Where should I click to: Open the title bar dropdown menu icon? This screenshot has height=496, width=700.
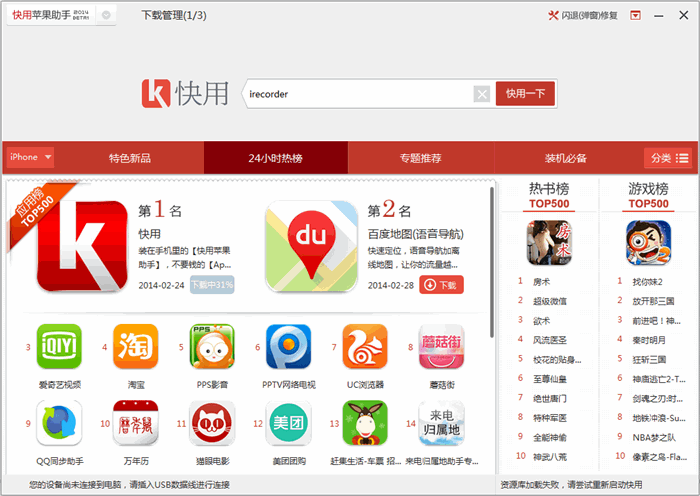pyautogui.click(x=635, y=16)
